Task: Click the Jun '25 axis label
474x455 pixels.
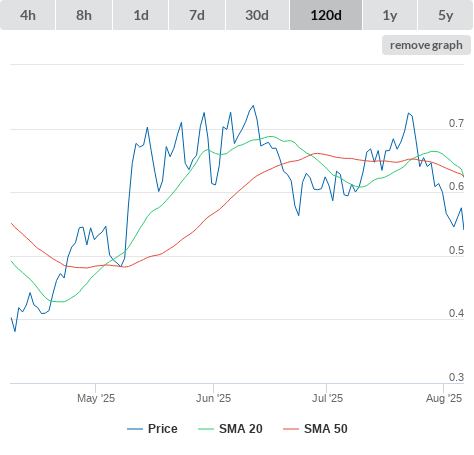Action: pyautogui.click(x=213, y=398)
